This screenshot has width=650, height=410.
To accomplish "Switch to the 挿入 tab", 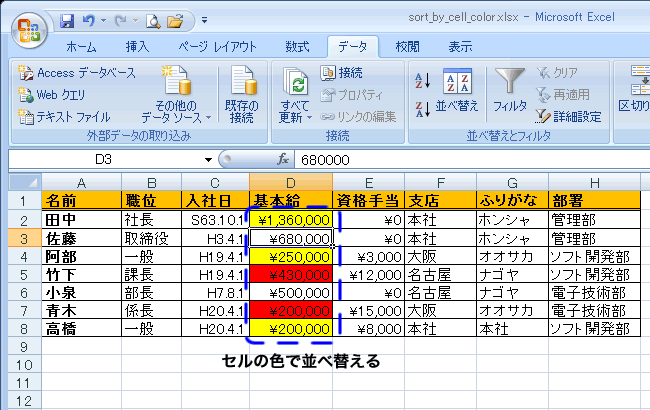I will tap(137, 47).
